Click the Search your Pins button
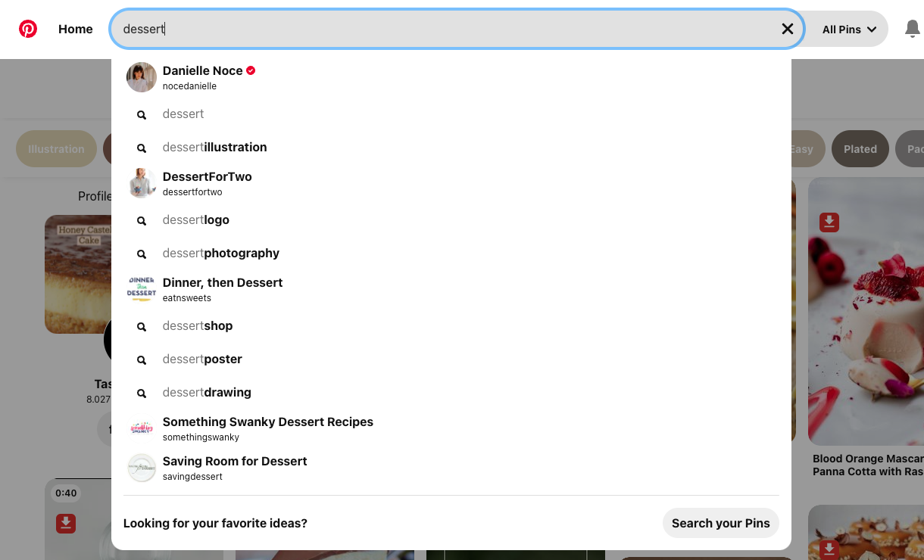Image resolution: width=924 pixels, height=560 pixels. (x=720, y=523)
